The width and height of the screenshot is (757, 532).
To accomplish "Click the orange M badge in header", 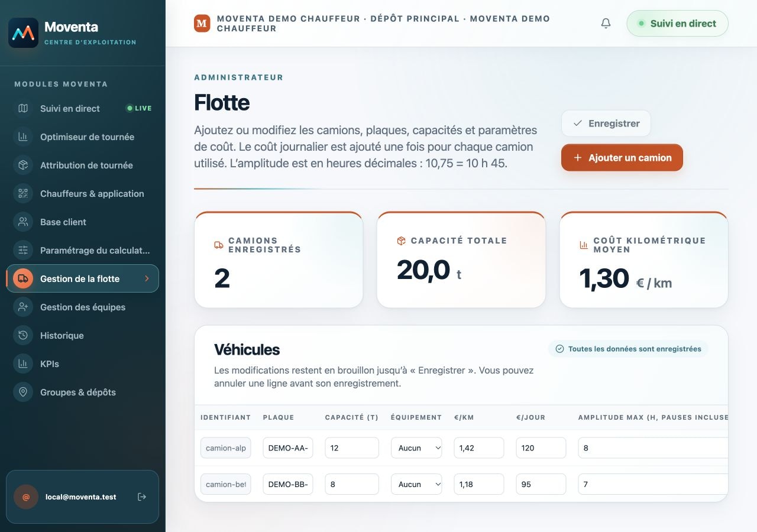I will [x=202, y=24].
